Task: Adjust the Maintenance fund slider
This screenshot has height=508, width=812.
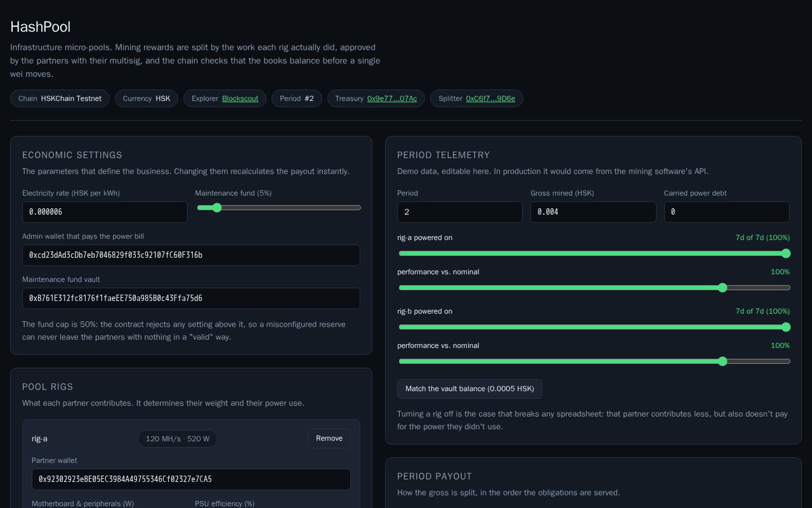Action: pyautogui.click(x=279, y=208)
